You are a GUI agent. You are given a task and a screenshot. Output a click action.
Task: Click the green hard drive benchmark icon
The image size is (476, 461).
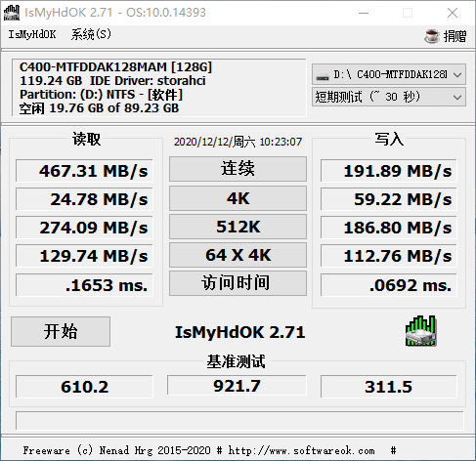pos(420,331)
